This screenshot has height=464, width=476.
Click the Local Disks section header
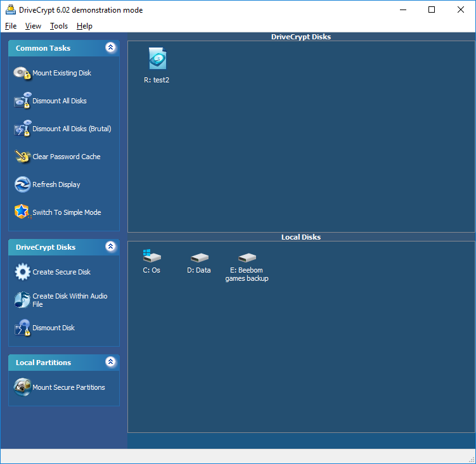click(301, 237)
